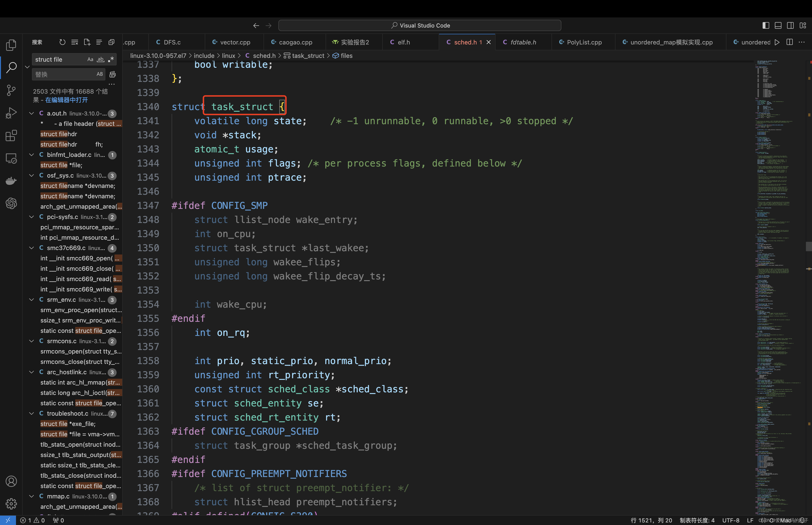Toggle search details with ellipsis
Image resolution: width=812 pixels, height=525 pixels.
[x=112, y=84]
